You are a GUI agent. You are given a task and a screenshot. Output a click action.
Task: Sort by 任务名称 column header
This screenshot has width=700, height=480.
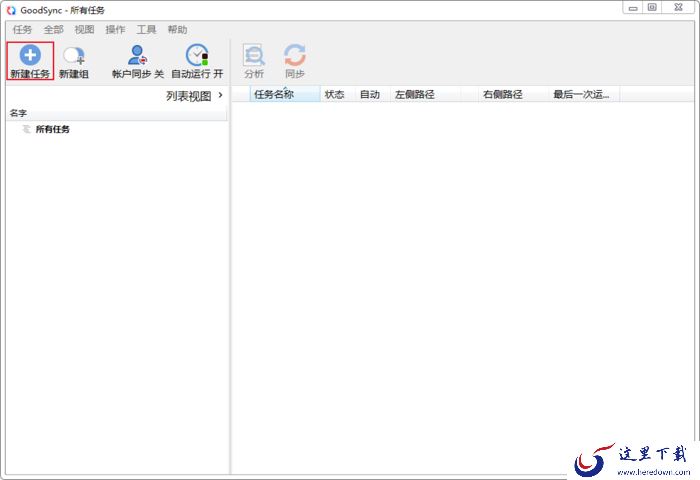point(285,94)
